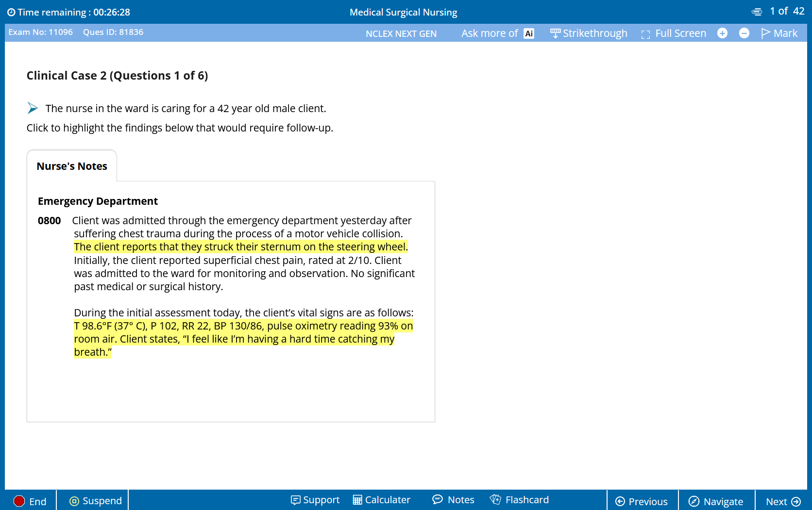Click the arrow bullet beside nurse statement
This screenshot has height=510, width=812.
point(33,108)
